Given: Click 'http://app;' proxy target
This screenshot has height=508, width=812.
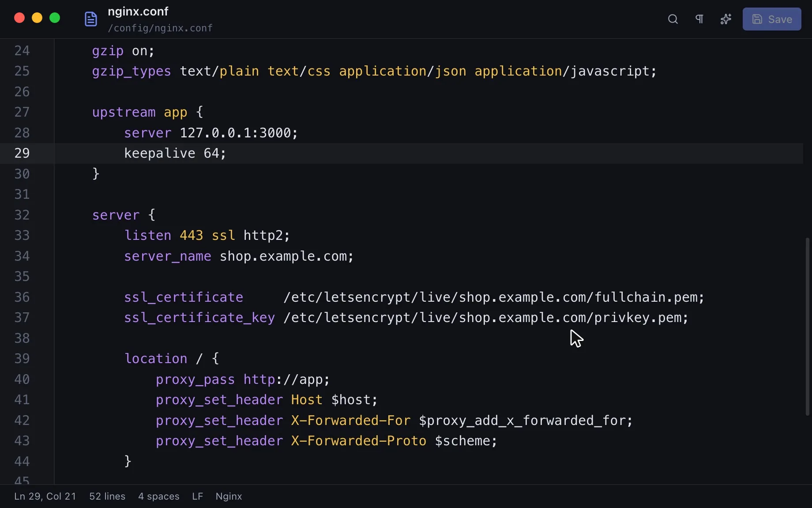Looking at the screenshot, I should pos(287,379).
